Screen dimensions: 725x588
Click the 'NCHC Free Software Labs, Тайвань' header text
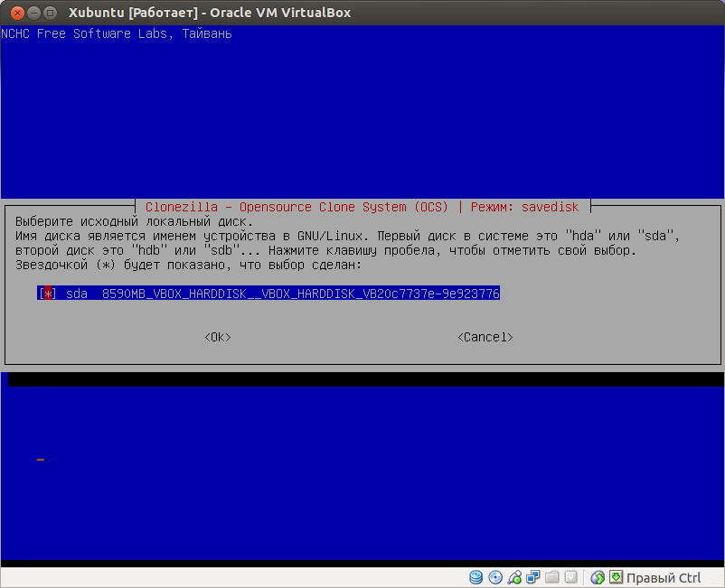[x=117, y=33]
